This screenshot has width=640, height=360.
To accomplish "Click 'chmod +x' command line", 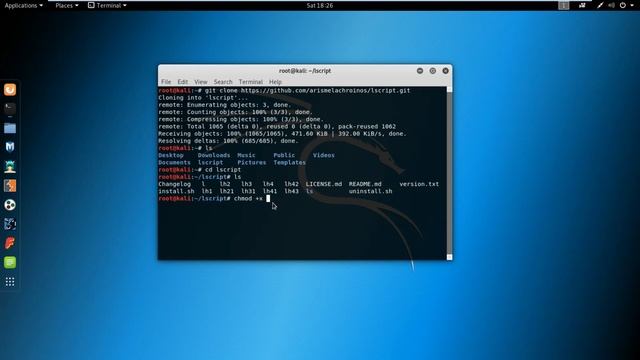I will click(248, 198).
